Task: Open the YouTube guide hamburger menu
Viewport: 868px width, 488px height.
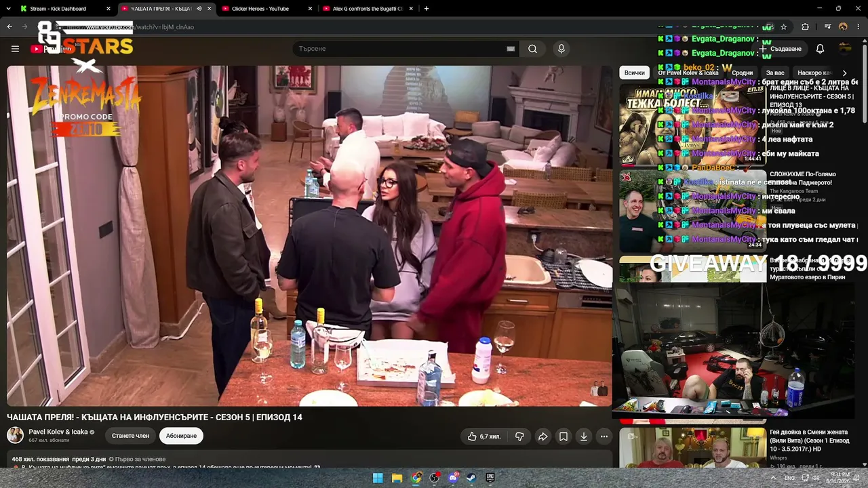Action: coord(15,49)
